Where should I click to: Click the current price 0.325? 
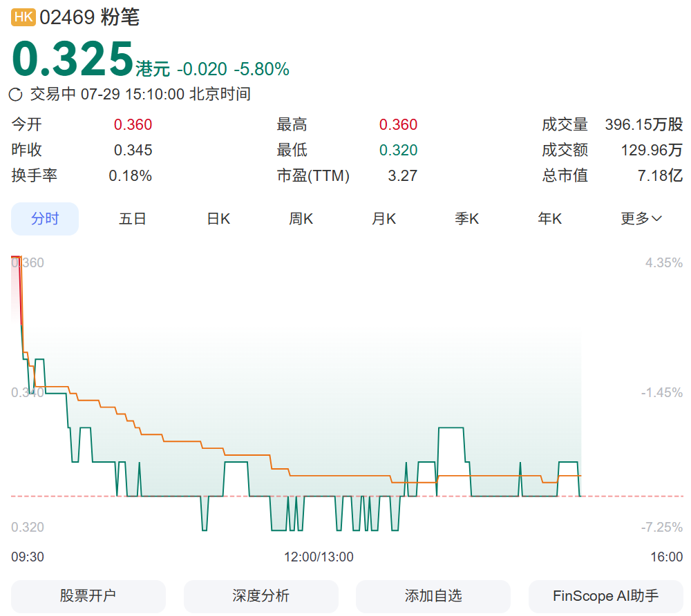coord(73,59)
